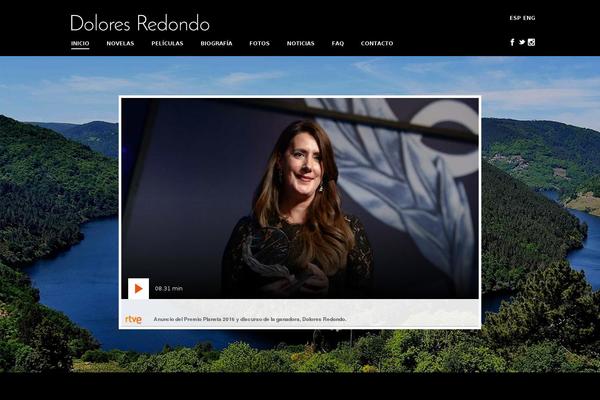Viewport: 600px width, 400px height.
Task: Open the Películas section
Action: [167, 43]
